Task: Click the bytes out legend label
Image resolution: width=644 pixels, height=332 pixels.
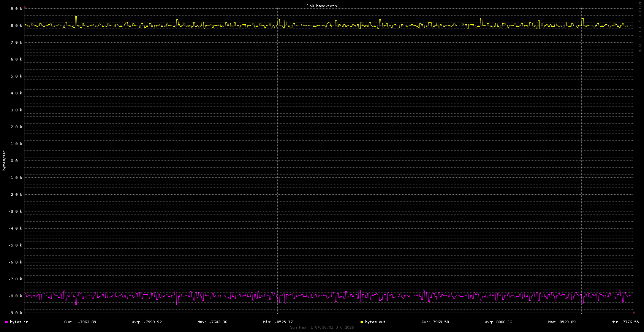Action: click(375, 322)
